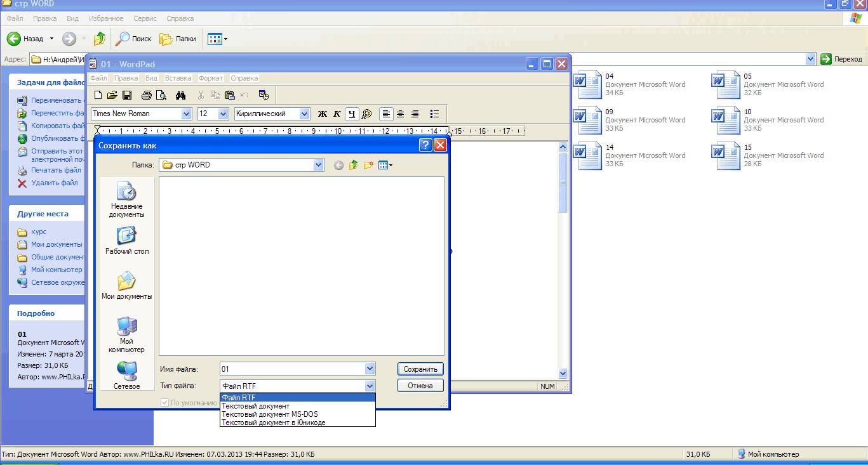Click the Save icon in WordPad toolbar
868x465 pixels.
[127, 96]
